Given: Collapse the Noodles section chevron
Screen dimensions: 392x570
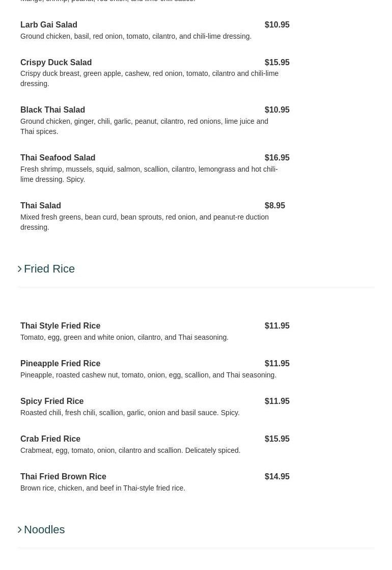Looking at the screenshot, I should tap(20, 530).
